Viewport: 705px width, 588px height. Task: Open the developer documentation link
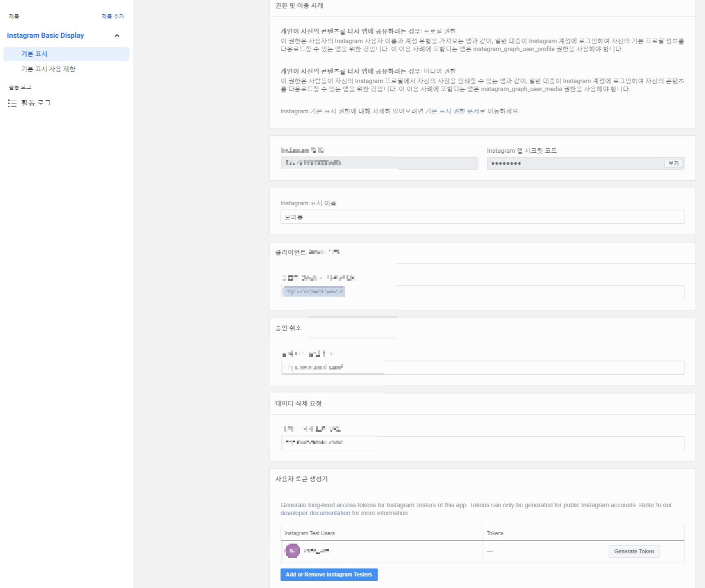pos(315,513)
